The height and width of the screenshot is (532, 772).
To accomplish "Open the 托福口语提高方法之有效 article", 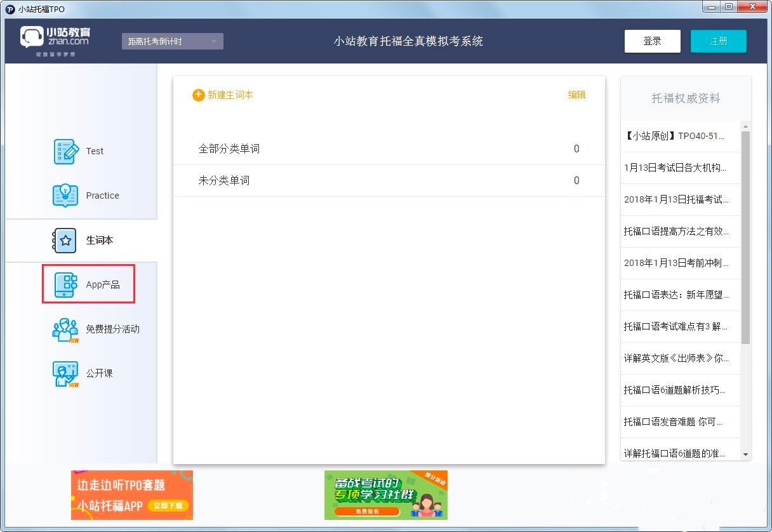I will point(677,231).
